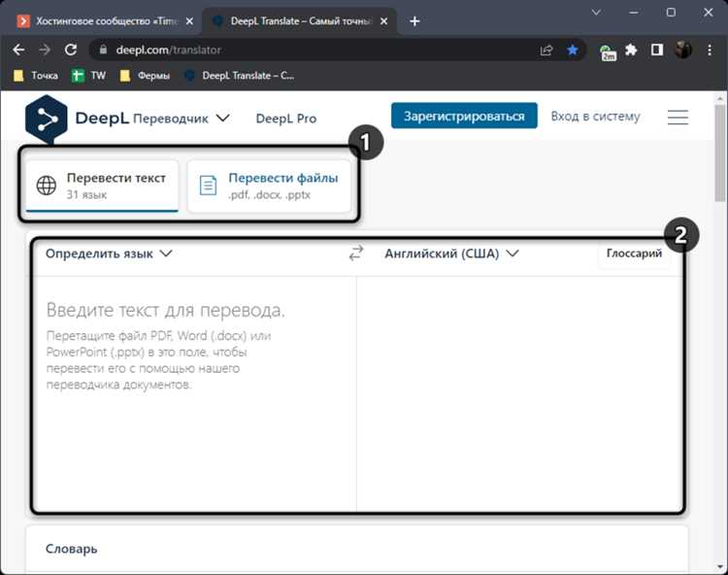Viewport: 728px width, 575px height.
Task: Click the DeepL hexagon logo
Action: [46, 118]
